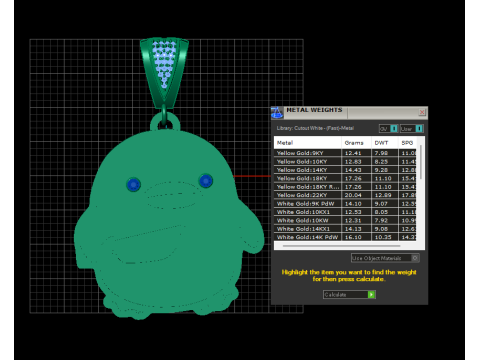Select the Yellow Gold:9KY row
This screenshot has height=360, width=480.
345,153
